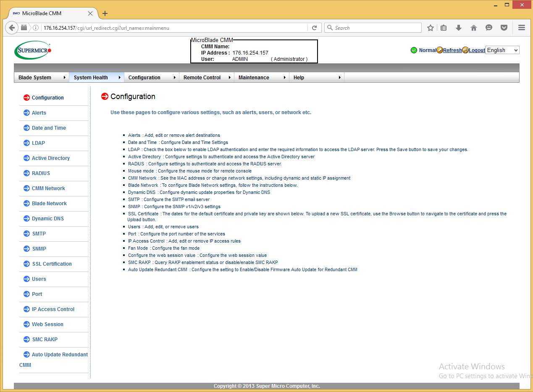
Task: Open the IP Access Control sidebar link
Action: click(x=53, y=309)
